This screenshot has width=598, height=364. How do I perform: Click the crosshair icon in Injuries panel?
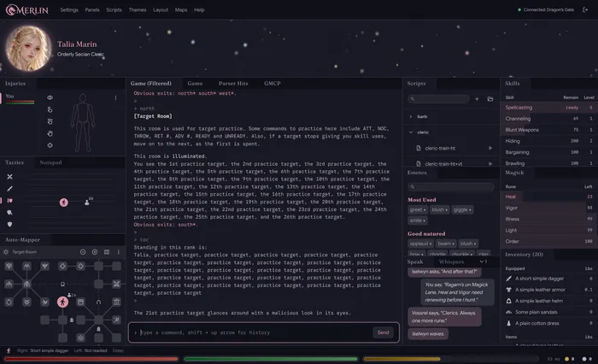[x=50, y=145]
